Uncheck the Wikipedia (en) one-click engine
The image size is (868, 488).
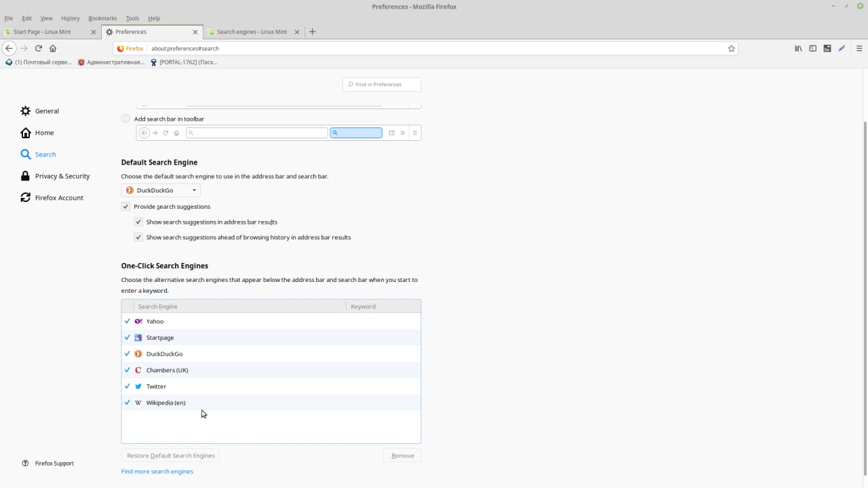click(x=127, y=403)
